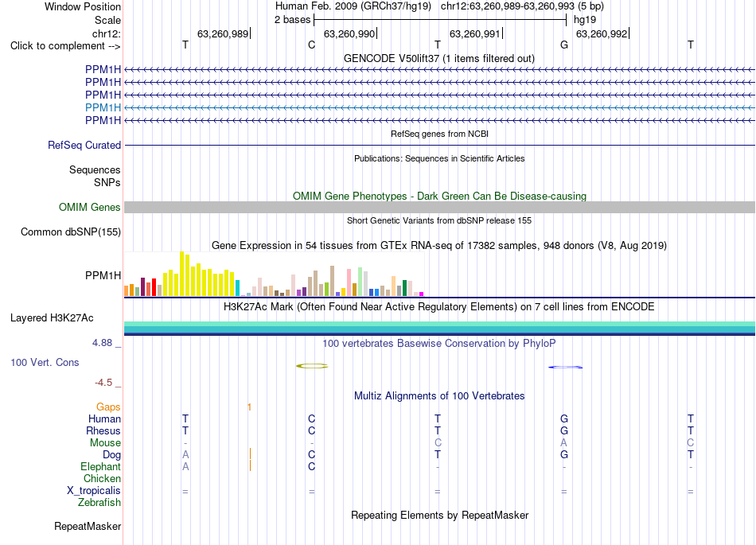Click the Elephant species label
This screenshot has height=545, width=756.
(100, 466)
